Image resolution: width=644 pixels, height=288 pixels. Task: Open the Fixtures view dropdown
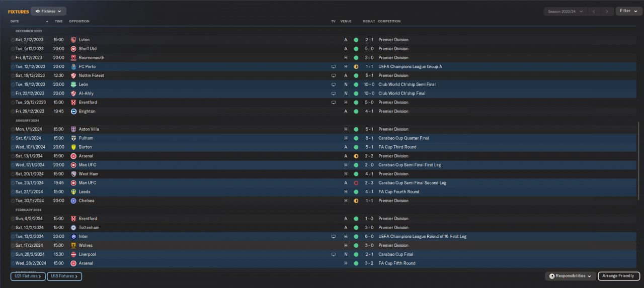[48, 11]
